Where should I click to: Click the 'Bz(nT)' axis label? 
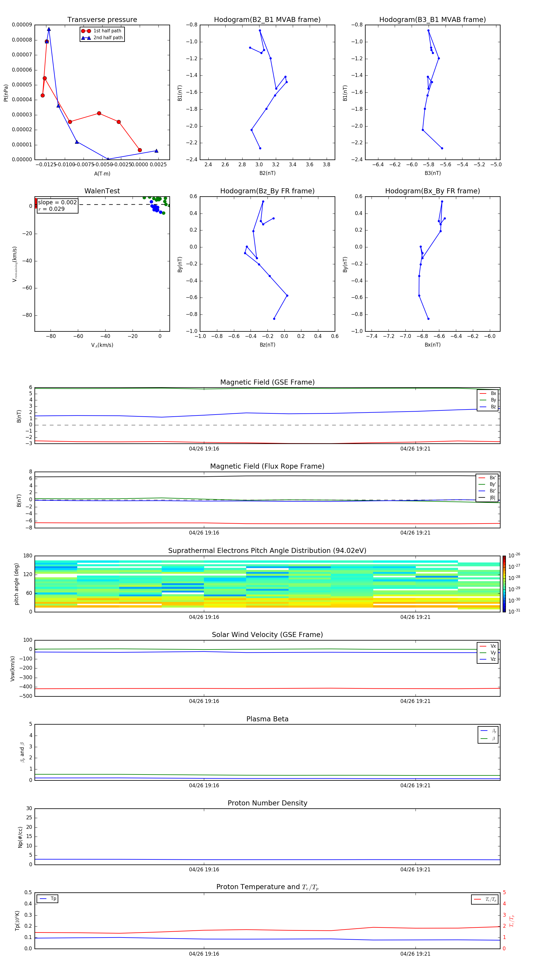tap(267, 345)
